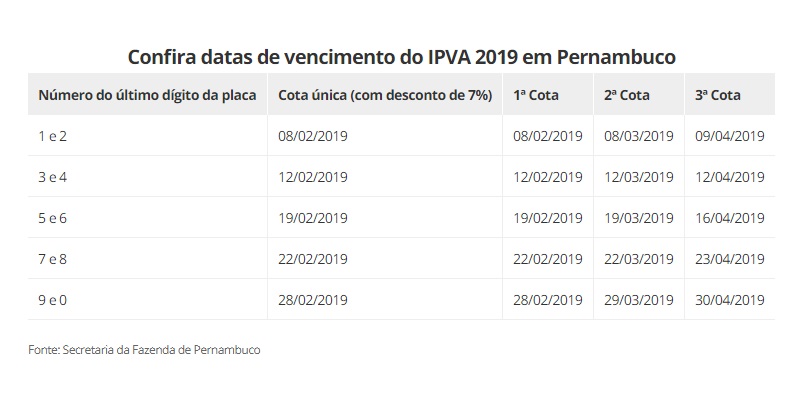785x408 pixels.
Task: Select the '1ª Cota' column header
Action: [x=536, y=95]
